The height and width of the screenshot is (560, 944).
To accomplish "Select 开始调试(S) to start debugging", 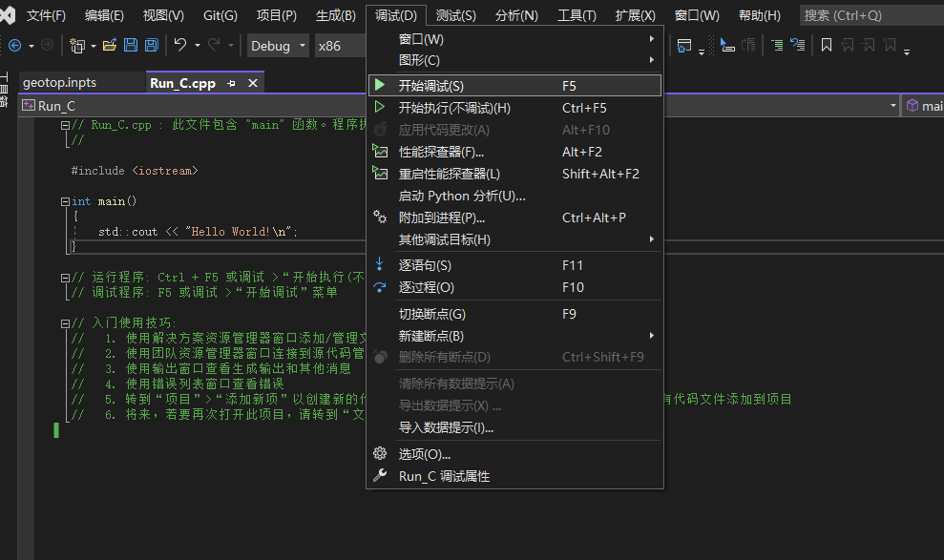I will pyautogui.click(x=514, y=86).
